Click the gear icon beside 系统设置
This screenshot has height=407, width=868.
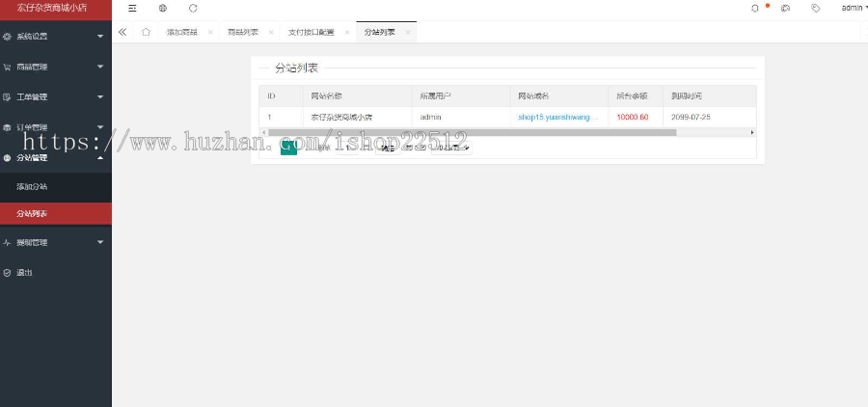point(7,37)
